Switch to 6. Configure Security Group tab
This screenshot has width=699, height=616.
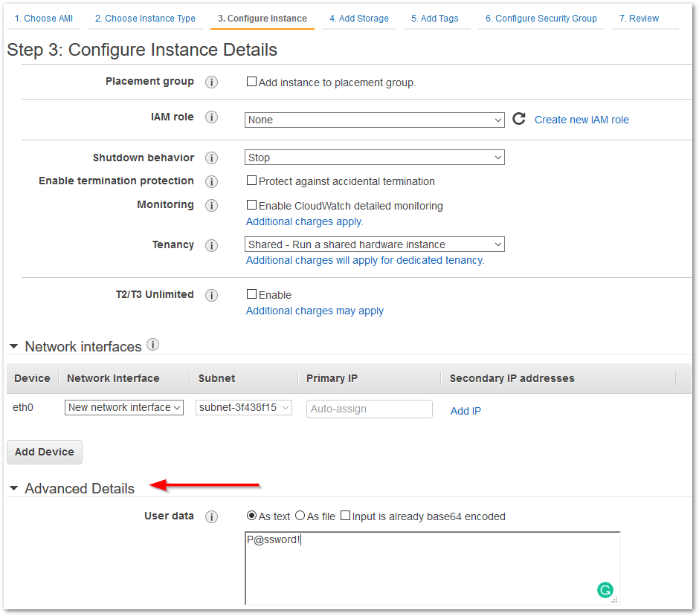[x=541, y=19]
